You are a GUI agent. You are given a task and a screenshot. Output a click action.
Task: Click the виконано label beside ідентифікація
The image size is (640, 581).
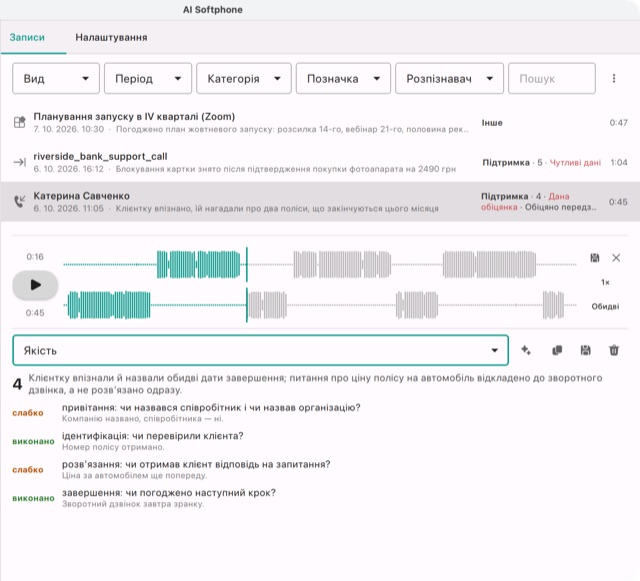click(x=33, y=441)
